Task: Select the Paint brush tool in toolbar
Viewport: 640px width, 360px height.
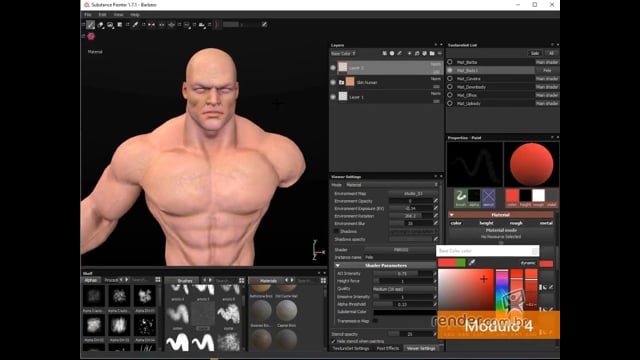Action: point(91,25)
